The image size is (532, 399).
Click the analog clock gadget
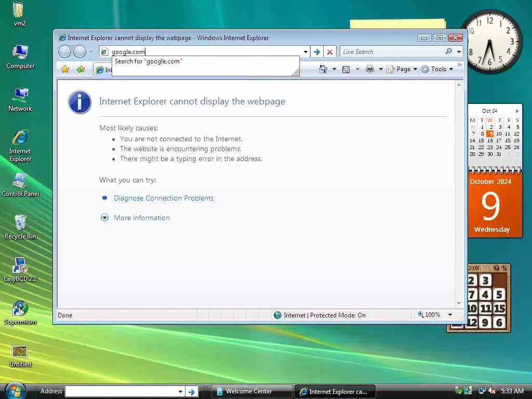[x=490, y=42]
